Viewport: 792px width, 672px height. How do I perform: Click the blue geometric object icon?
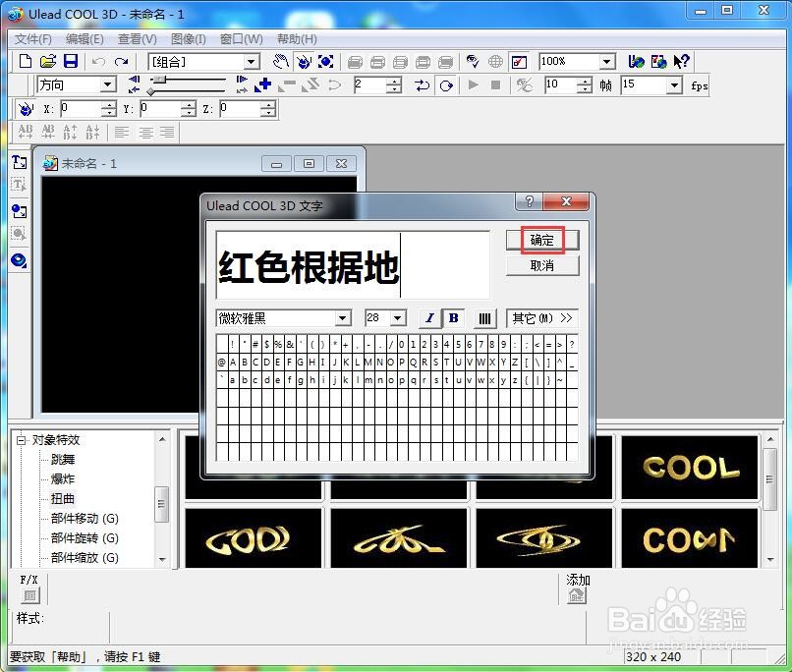tap(20, 261)
